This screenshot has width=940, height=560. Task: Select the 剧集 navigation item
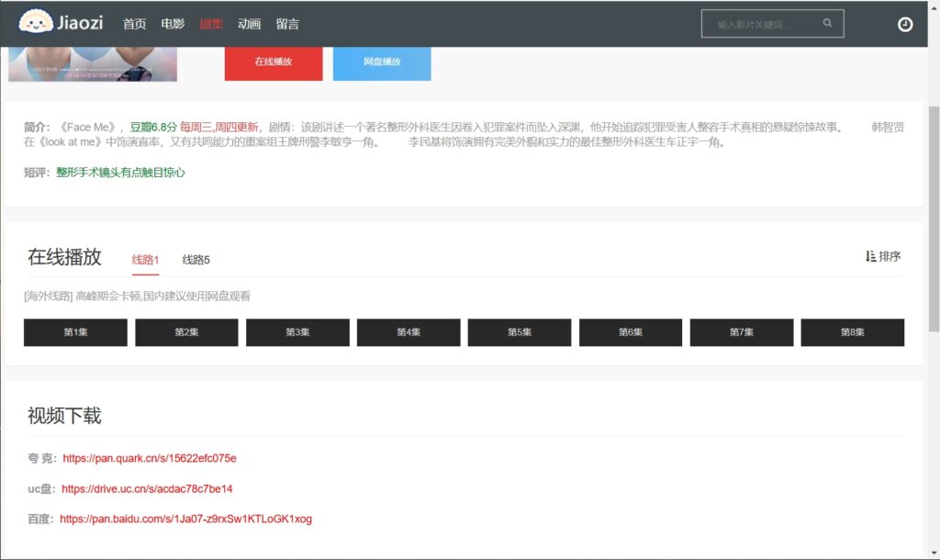211,24
